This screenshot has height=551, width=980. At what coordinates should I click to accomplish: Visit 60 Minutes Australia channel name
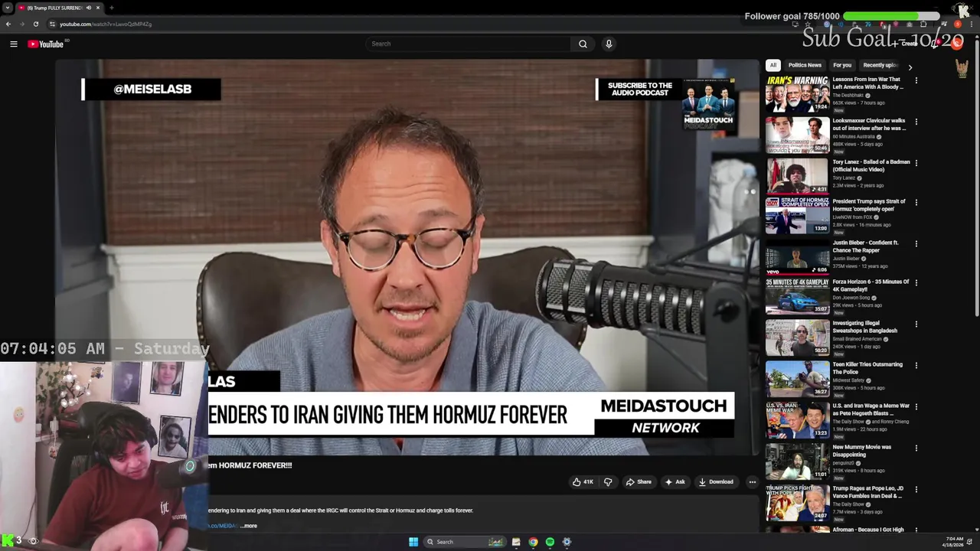(x=854, y=136)
